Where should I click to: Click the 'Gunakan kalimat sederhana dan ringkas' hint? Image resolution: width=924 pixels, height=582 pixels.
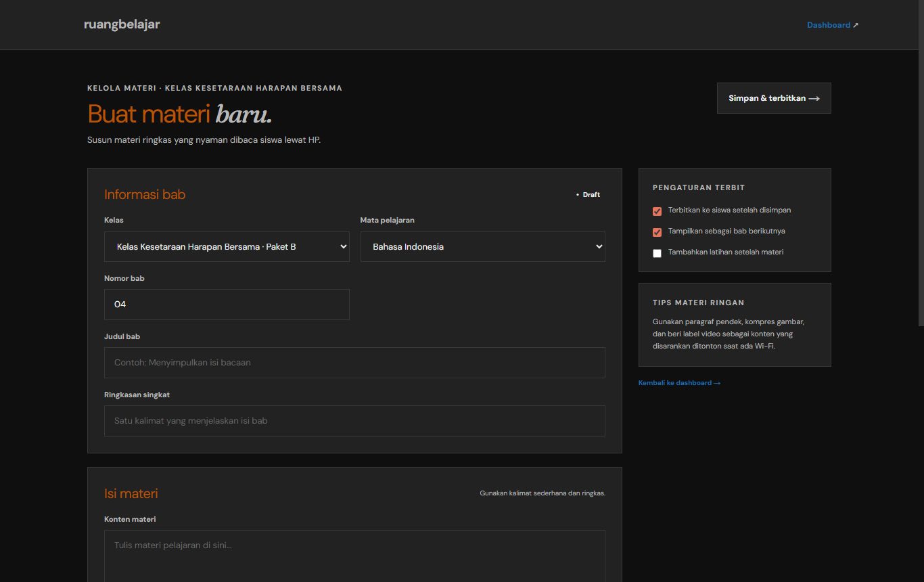(542, 493)
